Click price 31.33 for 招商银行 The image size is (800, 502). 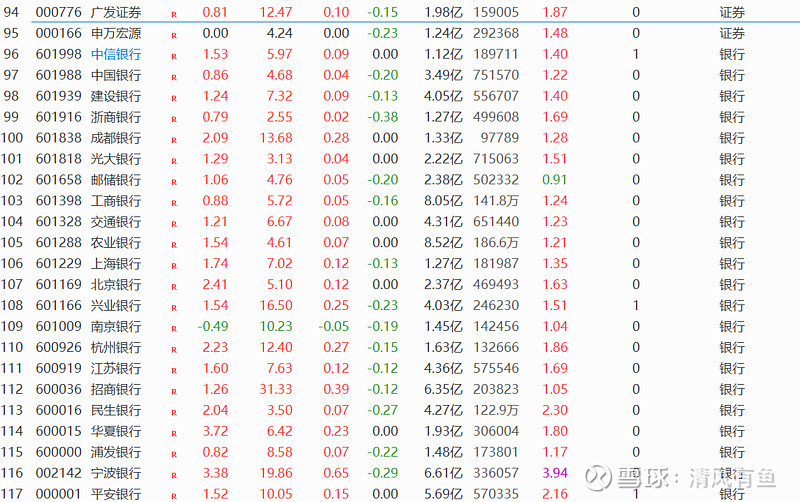click(276, 389)
